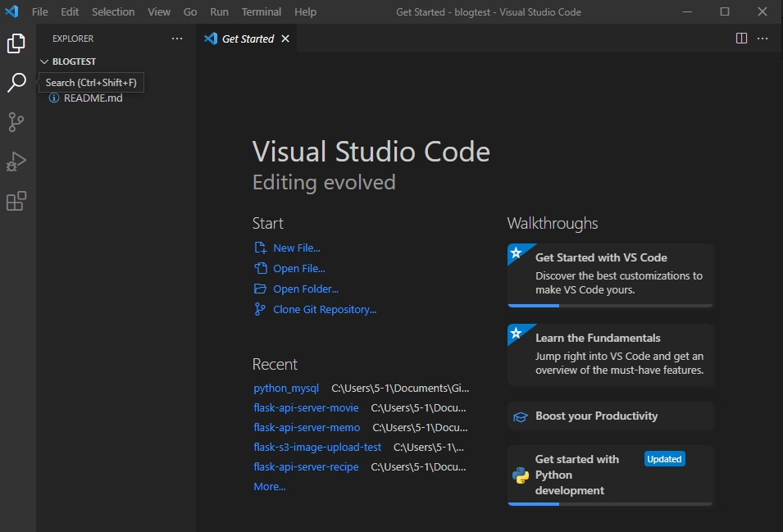Open Get started with Python development walkthrough
This screenshot has width=783, height=532.
click(x=610, y=475)
